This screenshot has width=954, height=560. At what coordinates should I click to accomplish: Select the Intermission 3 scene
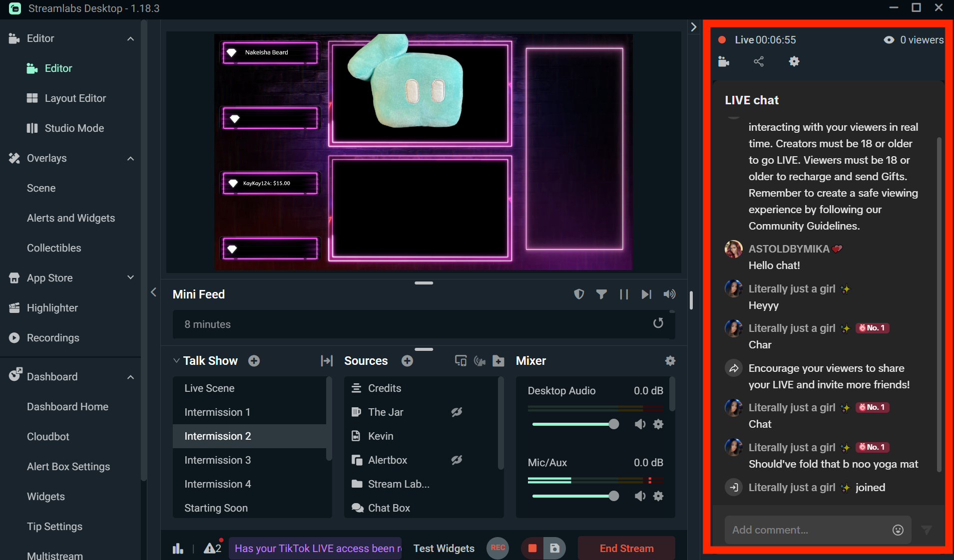(x=217, y=460)
